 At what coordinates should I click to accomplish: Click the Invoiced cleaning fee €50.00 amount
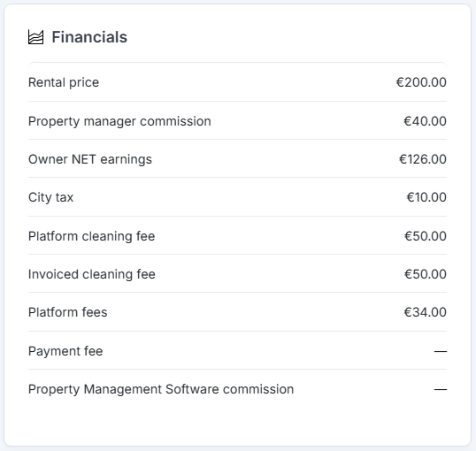426,274
